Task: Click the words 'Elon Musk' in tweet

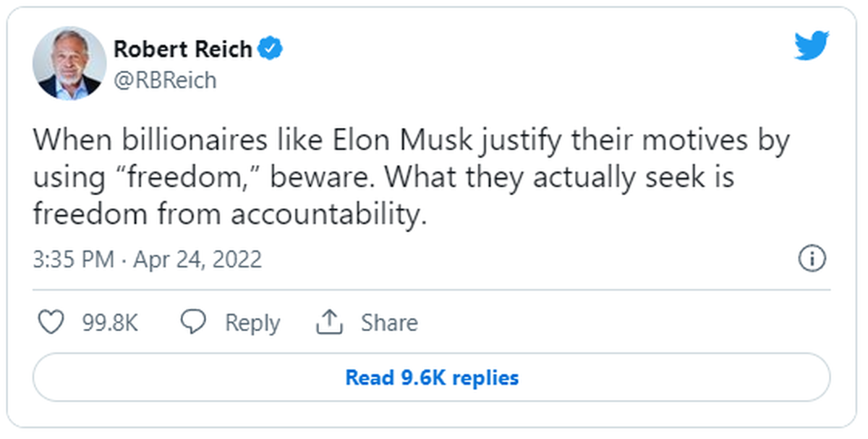Action: click(x=405, y=140)
